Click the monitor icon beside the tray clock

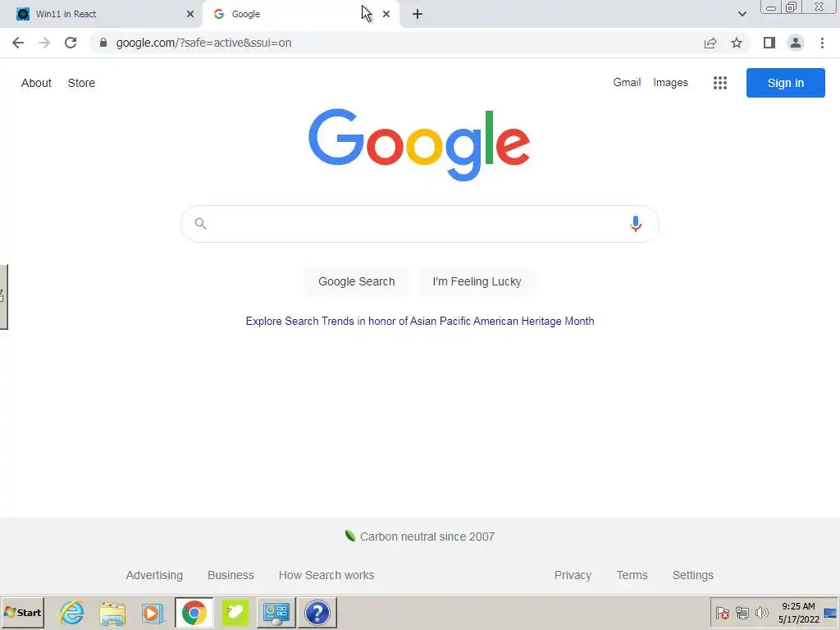tap(830, 613)
